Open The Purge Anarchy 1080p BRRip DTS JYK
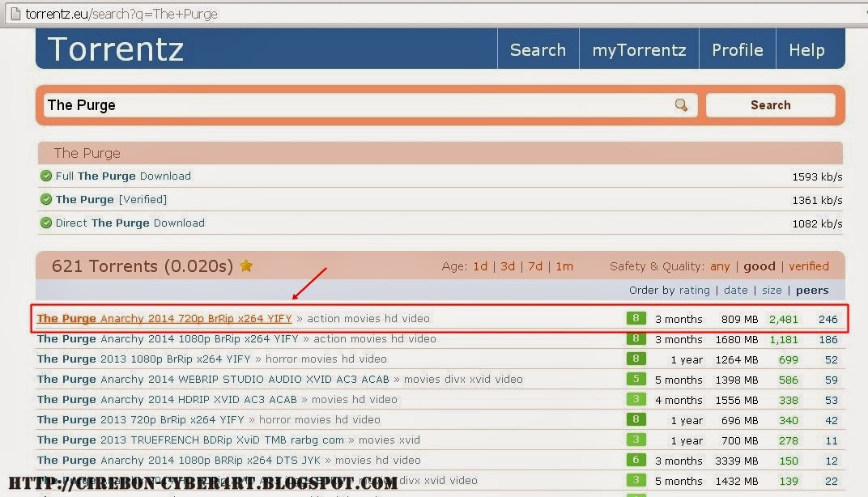868x497 pixels. pyautogui.click(x=179, y=460)
